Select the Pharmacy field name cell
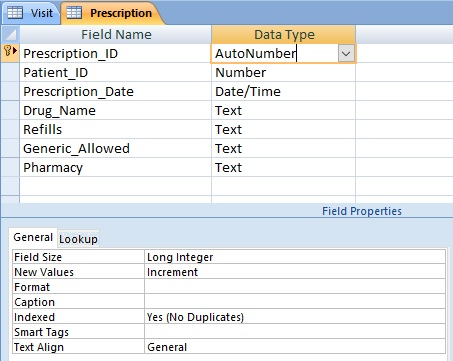 click(x=116, y=167)
